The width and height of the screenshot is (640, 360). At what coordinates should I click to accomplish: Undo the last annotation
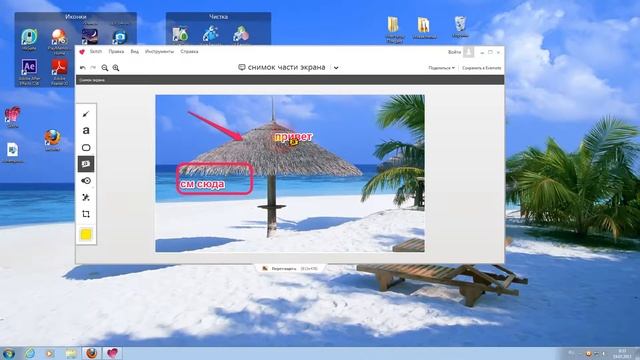point(83,68)
